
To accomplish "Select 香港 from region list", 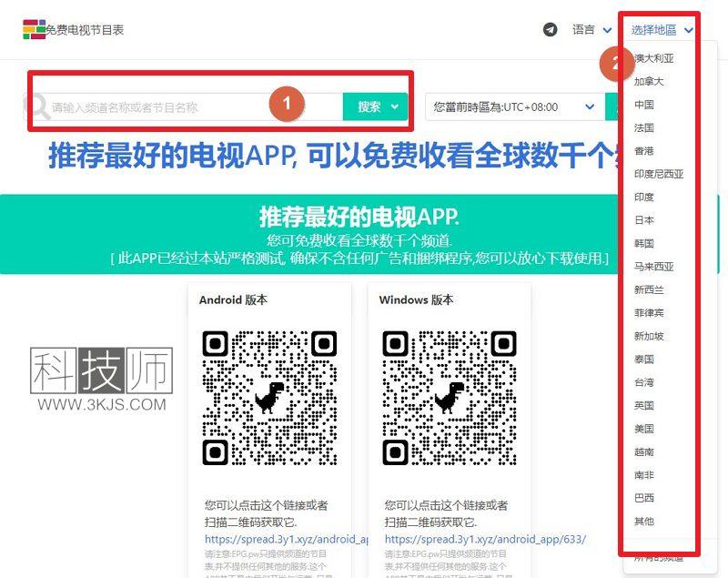I will [x=644, y=151].
